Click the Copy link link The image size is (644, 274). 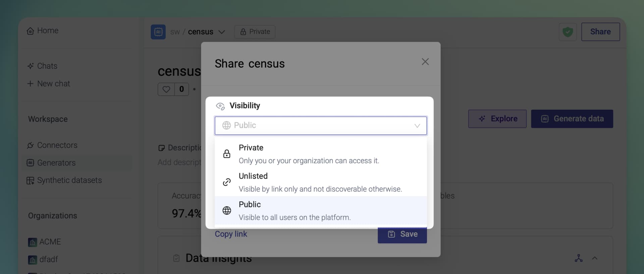[231, 234]
